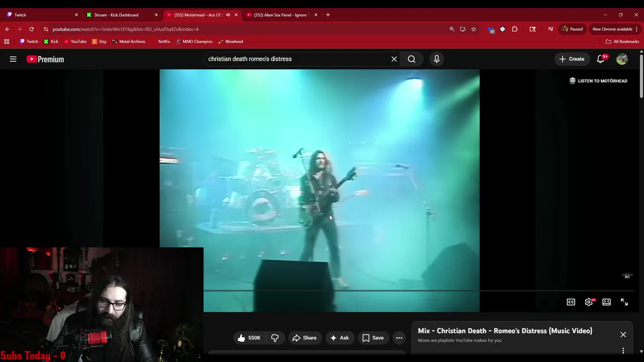The height and width of the screenshot is (362, 644).
Task: View site information icon in address bar
Action: [46, 29]
